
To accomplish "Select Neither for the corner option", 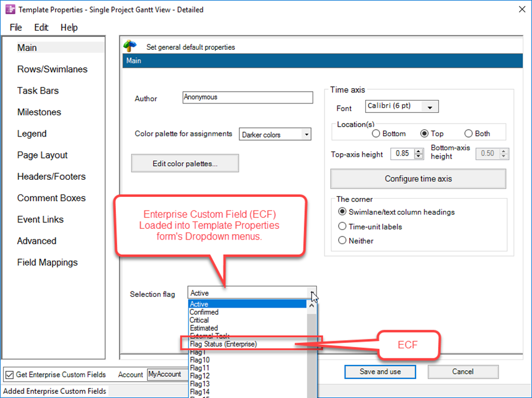I will pyautogui.click(x=342, y=241).
